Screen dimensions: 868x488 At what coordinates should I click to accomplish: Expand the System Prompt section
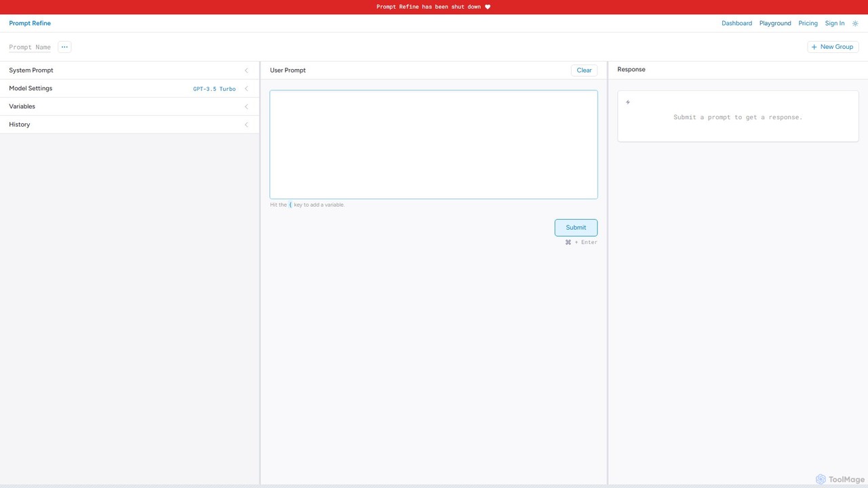coord(129,70)
